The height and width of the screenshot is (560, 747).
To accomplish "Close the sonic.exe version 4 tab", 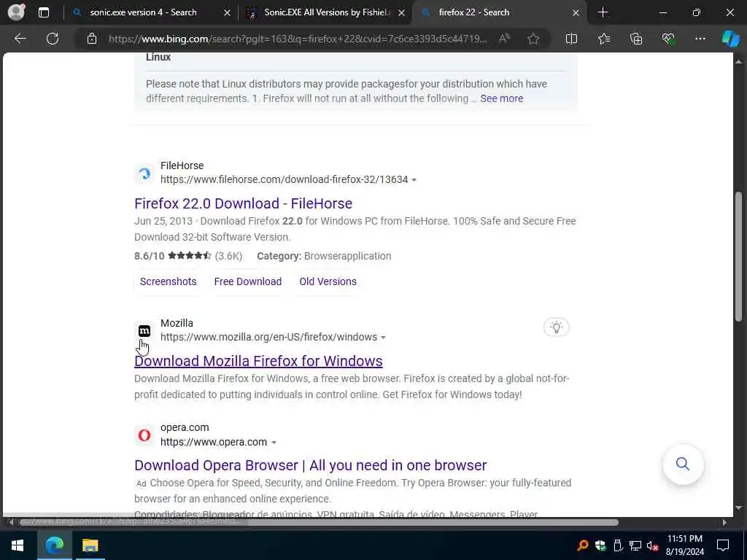I will (x=228, y=13).
